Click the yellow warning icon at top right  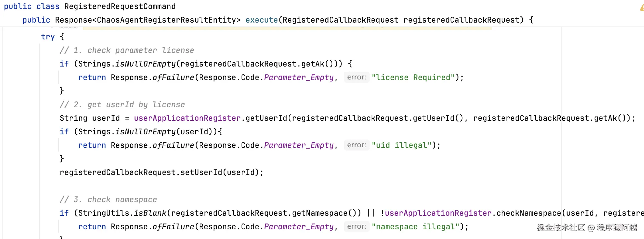point(642,7)
